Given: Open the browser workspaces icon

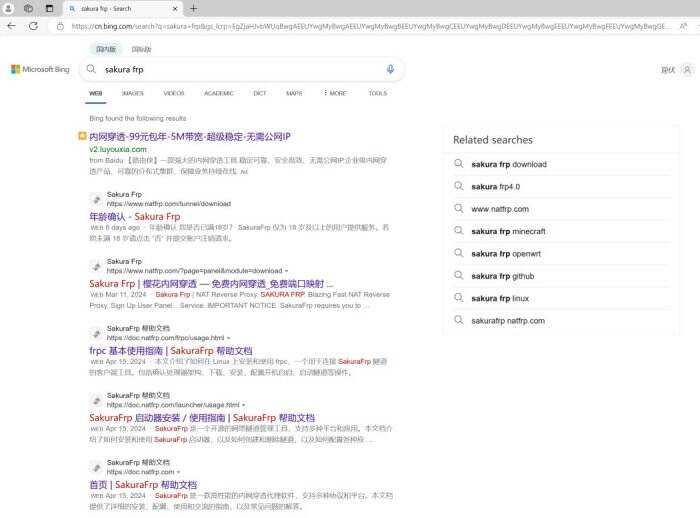Looking at the screenshot, I should 29,8.
